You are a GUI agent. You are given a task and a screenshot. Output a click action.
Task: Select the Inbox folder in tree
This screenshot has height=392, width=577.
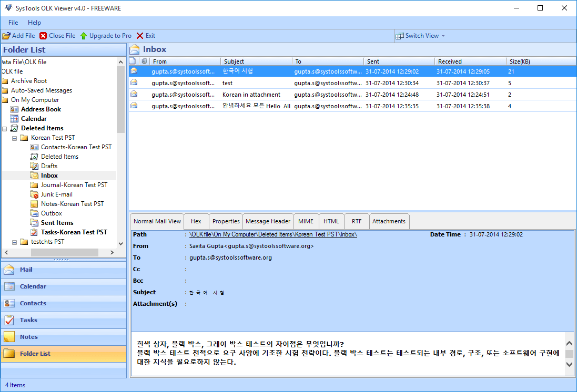pyautogui.click(x=49, y=176)
